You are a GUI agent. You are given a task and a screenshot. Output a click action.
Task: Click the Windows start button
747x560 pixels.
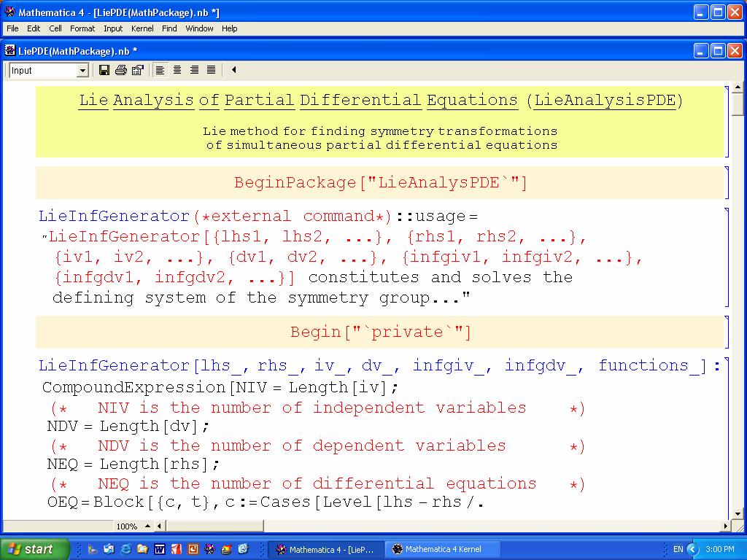click(35, 549)
